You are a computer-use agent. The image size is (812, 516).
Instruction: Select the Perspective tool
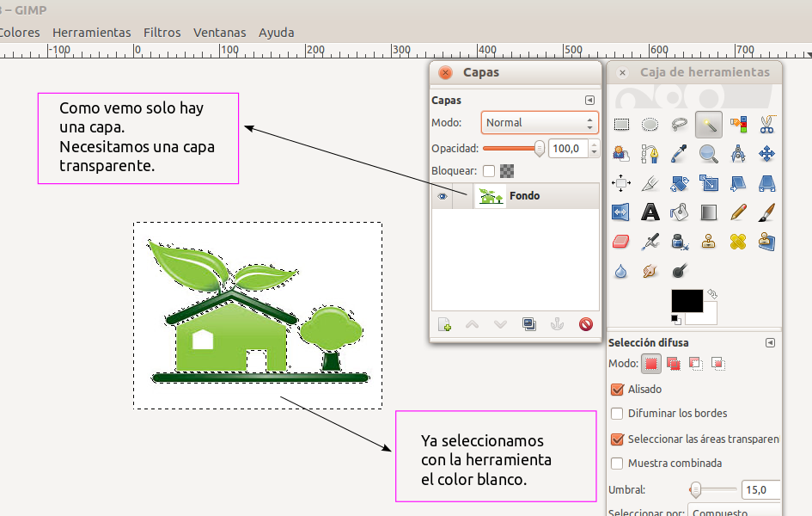[767, 183]
